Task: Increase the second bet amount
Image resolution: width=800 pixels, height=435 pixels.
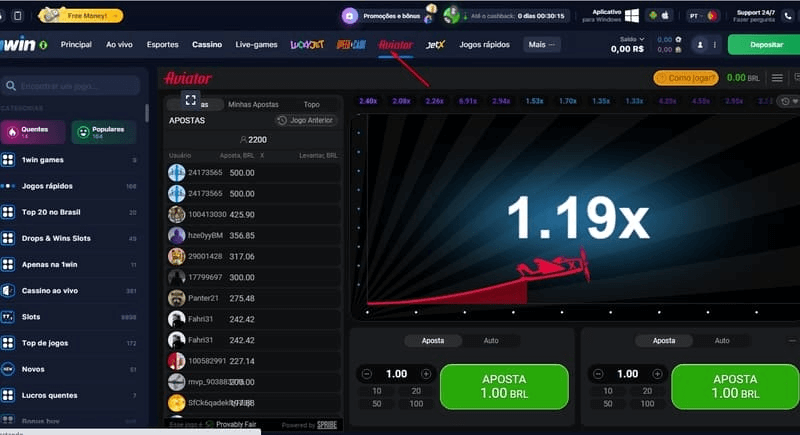Action: point(657,374)
